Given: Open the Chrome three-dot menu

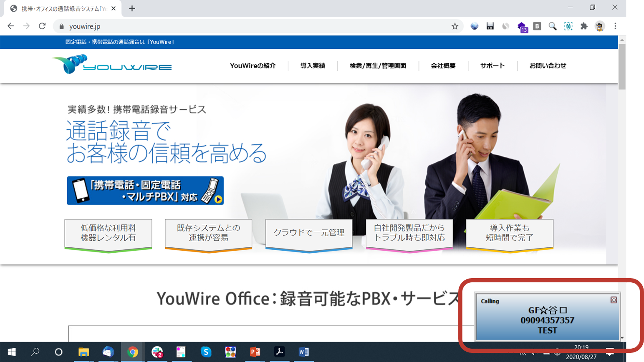Looking at the screenshot, I should coord(615,26).
